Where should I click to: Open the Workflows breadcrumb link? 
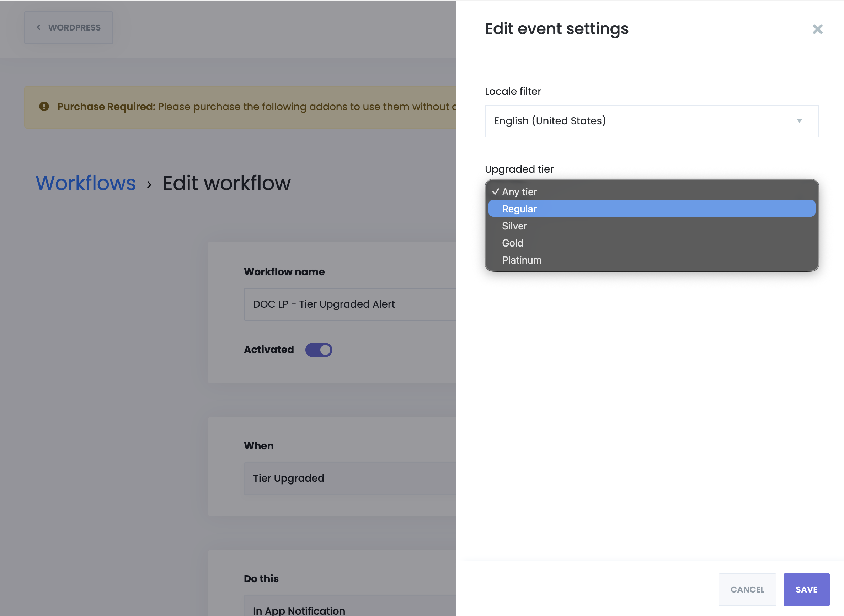[85, 183]
